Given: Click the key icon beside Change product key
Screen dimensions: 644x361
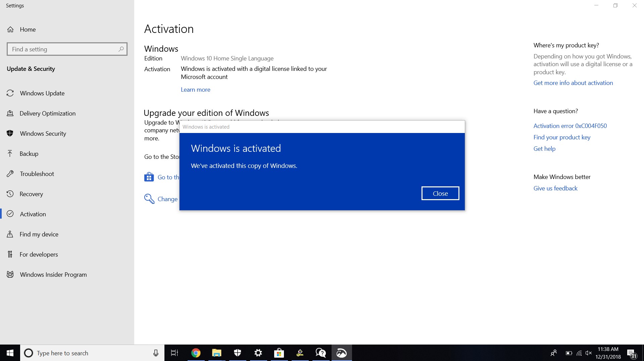Looking at the screenshot, I should (149, 199).
